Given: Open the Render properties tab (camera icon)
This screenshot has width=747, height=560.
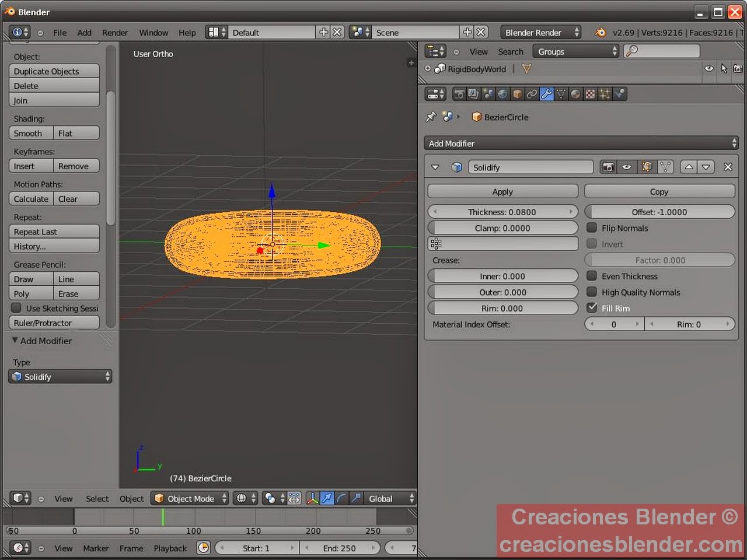Looking at the screenshot, I should [459, 94].
